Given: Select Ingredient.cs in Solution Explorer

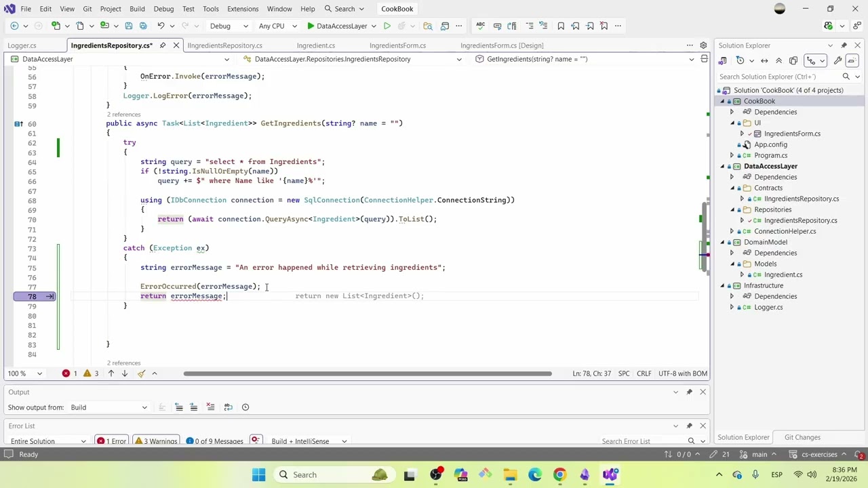Looking at the screenshot, I should pyautogui.click(x=783, y=274).
